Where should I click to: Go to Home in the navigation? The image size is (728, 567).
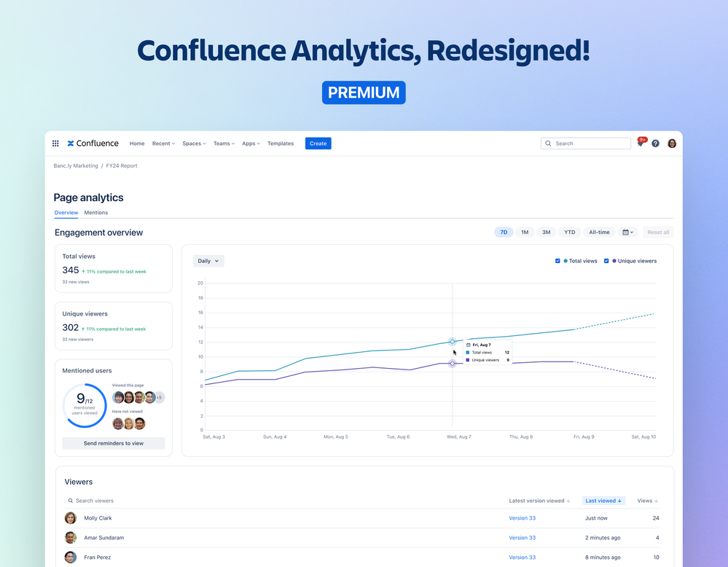pos(137,144)
